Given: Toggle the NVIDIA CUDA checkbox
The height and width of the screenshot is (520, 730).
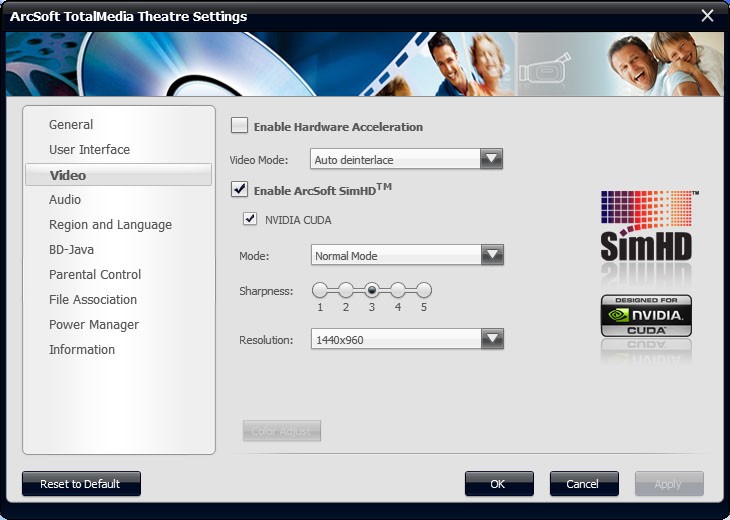Looking at the screenshot, I should [250, 219].
